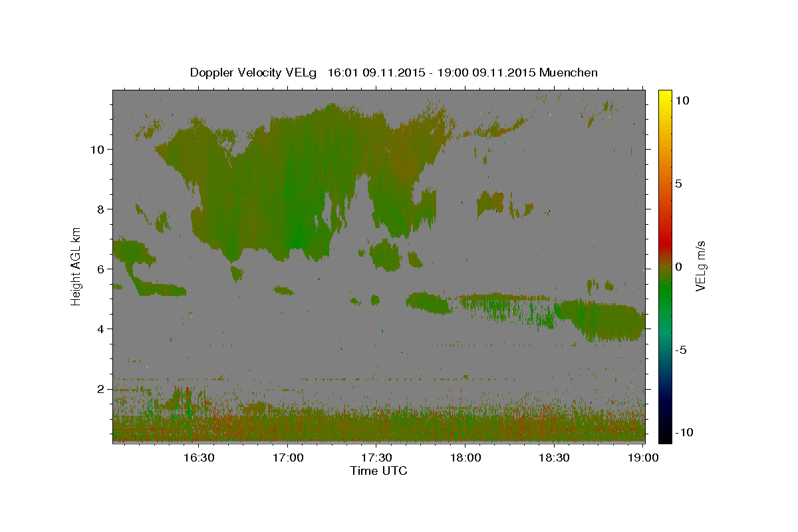Click the colorbar label '5'
Screen dimensions: 798x532
coord(678,184)
